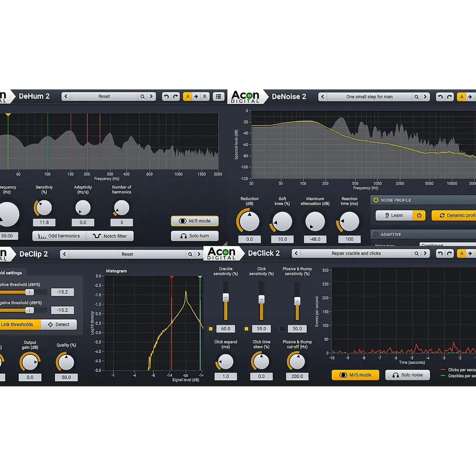Click the Reduction knob in DeNoise 2

click(x=249, y=221)
